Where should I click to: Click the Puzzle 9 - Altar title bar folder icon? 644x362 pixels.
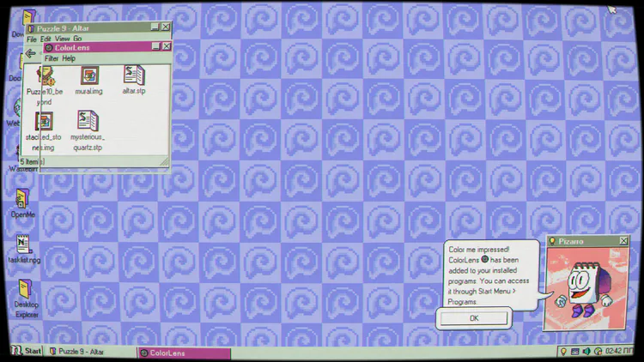pos(31,28)
